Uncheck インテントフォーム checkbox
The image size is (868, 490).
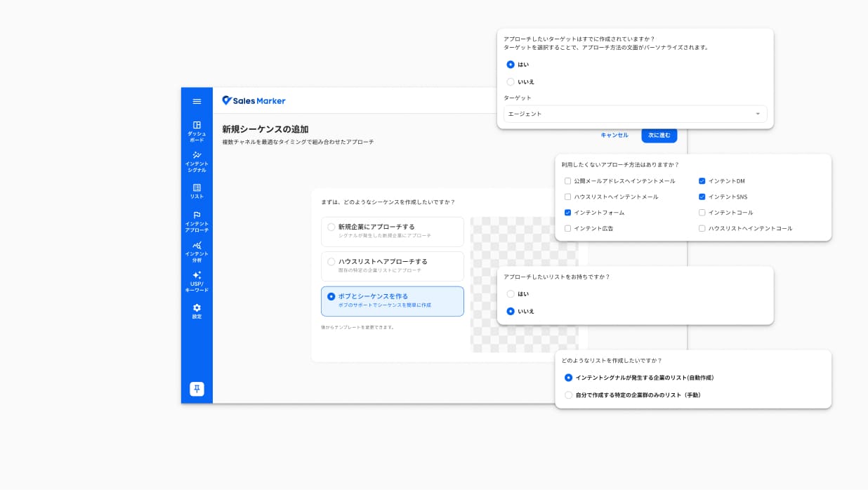pos(567,212)
